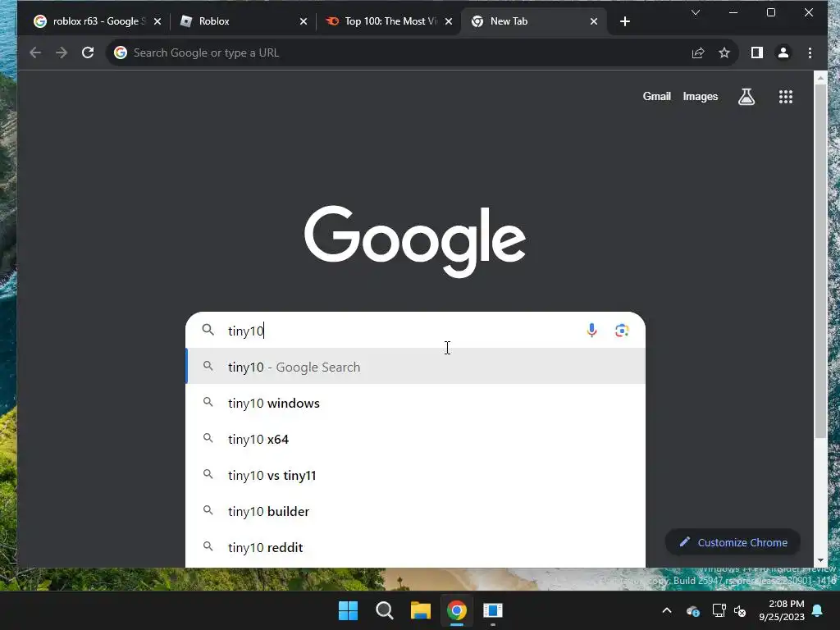Open the profile avatar menu
Image resolution: width=840 pixels, height=630 pixels.
coord(783,52)
